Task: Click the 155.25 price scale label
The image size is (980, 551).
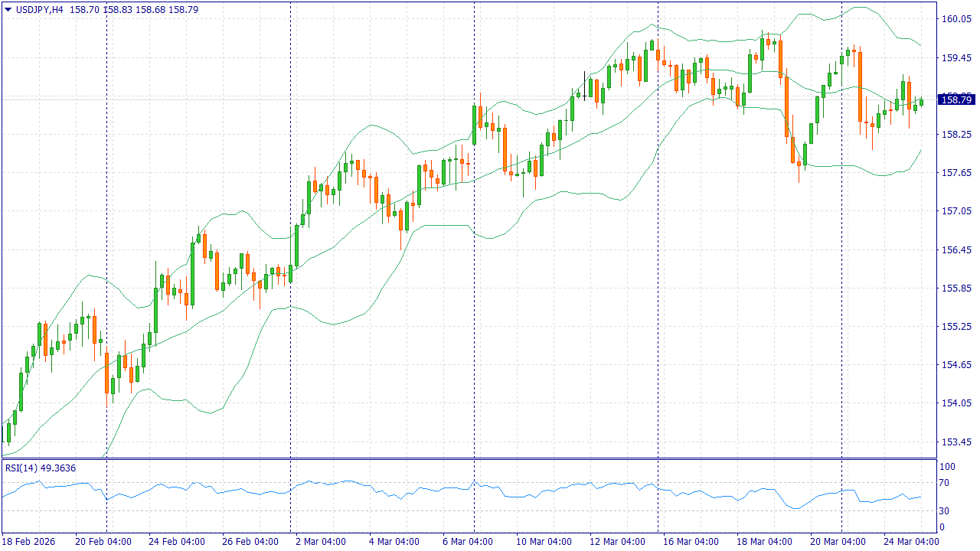Action: [956, 327]
